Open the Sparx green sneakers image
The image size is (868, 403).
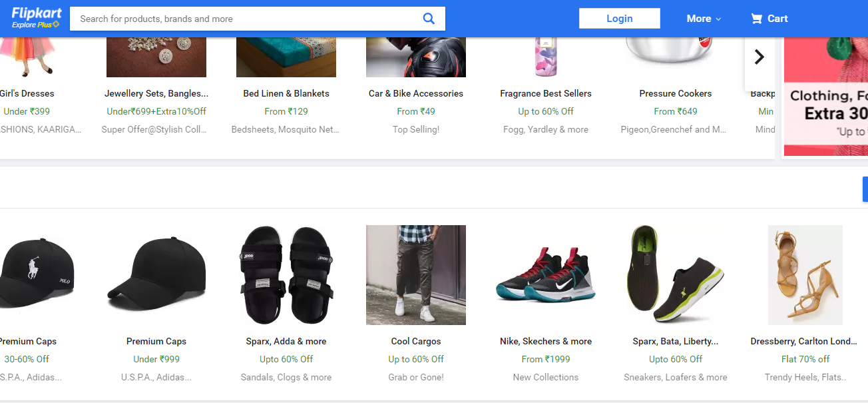point(676,274)
